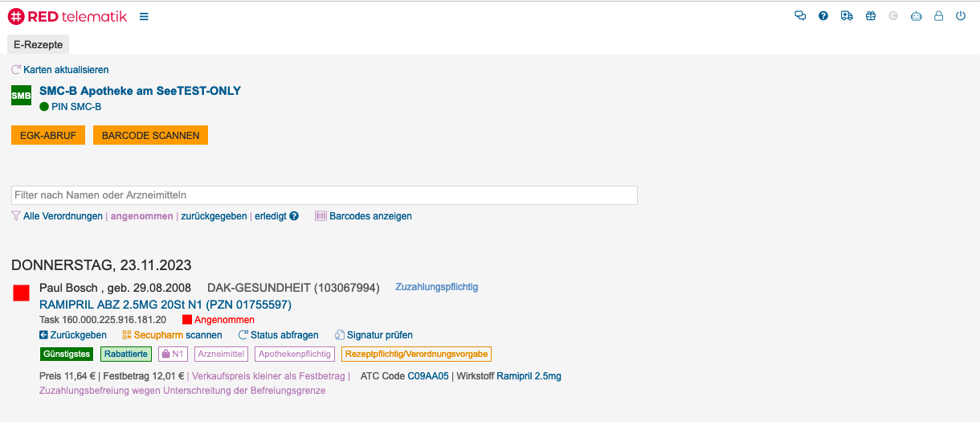Click the power logout icon

[961, 16]
